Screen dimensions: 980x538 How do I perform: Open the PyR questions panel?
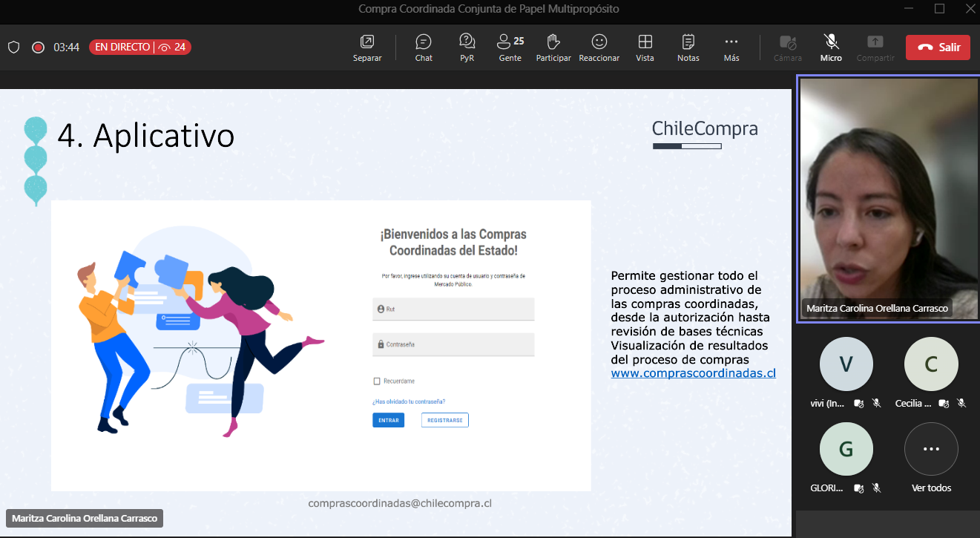[x=467, y=47]
